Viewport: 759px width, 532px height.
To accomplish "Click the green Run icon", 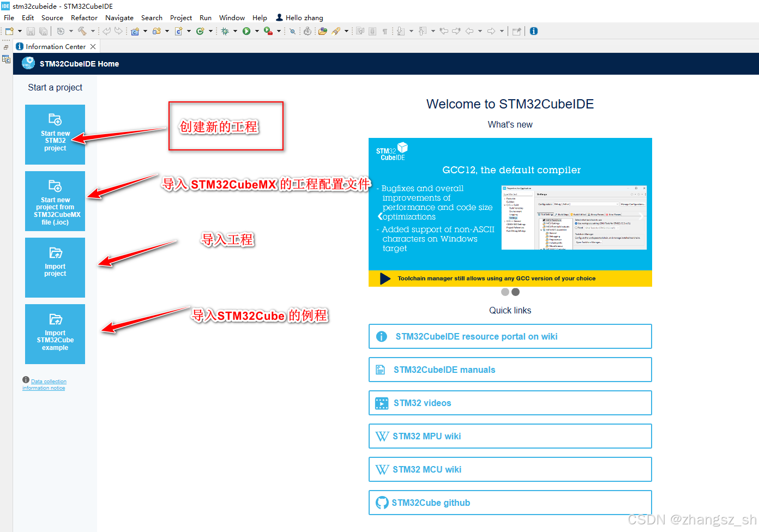I will pyautogui.click(x=246, y=31).
